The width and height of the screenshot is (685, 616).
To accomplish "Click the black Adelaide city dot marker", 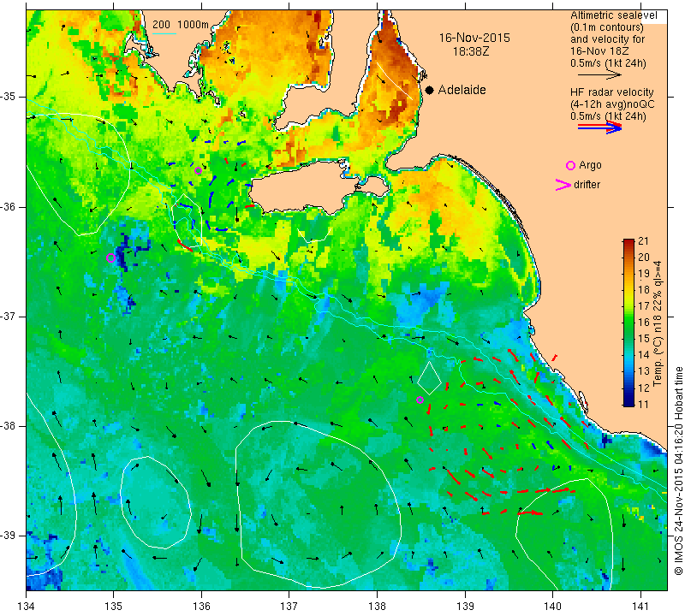I will click(430, 90).
